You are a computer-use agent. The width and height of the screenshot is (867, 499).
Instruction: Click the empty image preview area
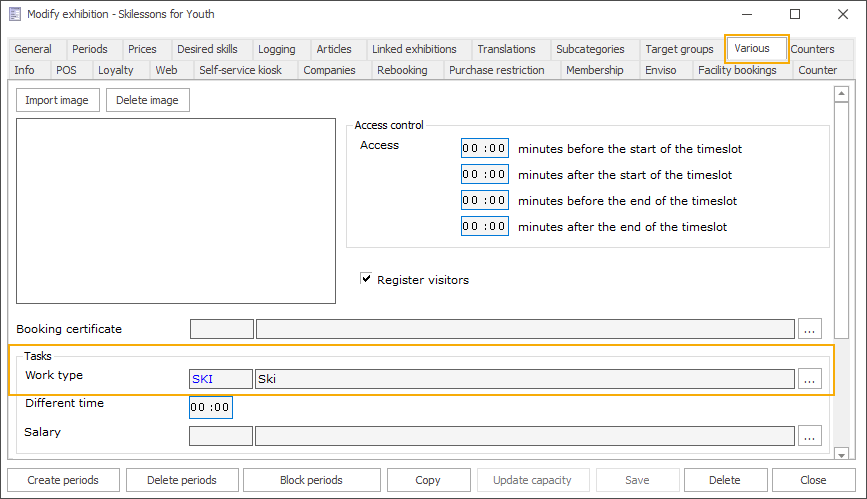(175, 210)
